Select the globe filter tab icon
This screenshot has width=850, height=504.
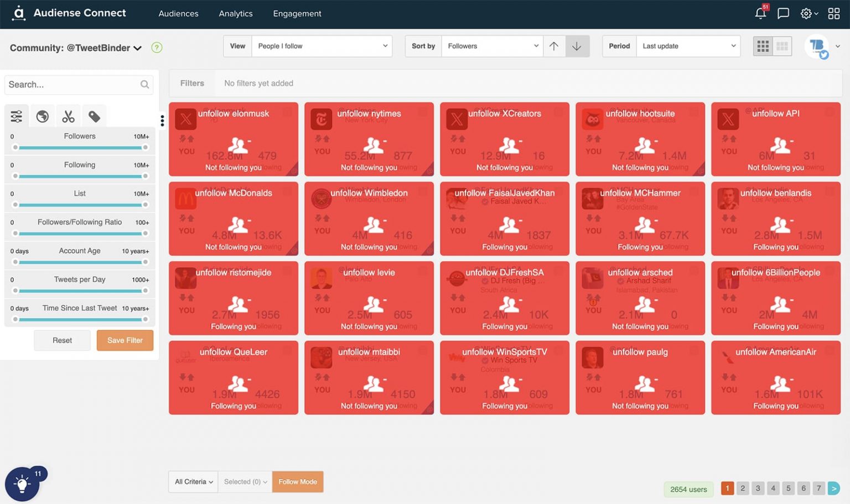point(42,116)
